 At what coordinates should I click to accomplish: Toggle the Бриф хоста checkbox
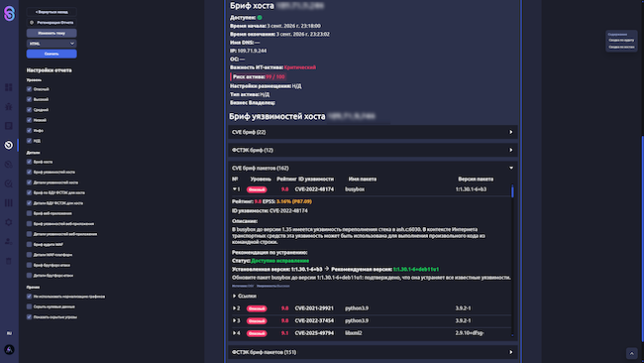click(x=29, y=162)
